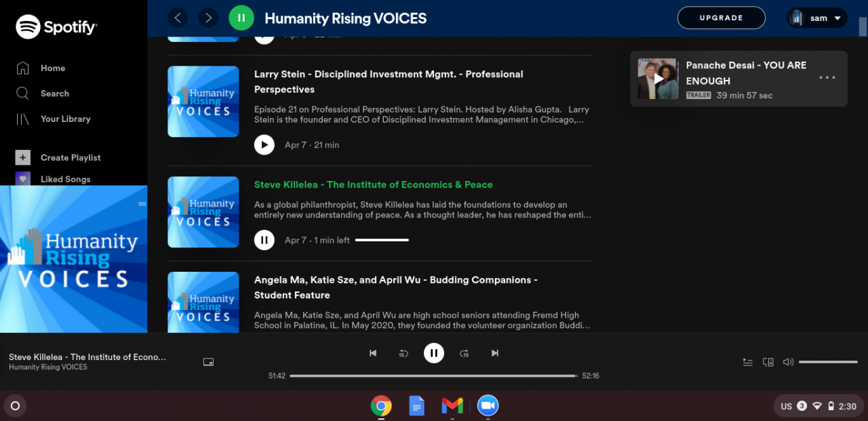This screenshot has width=868, height=421.
Task: Skip to next track
Action: [495, 353]
